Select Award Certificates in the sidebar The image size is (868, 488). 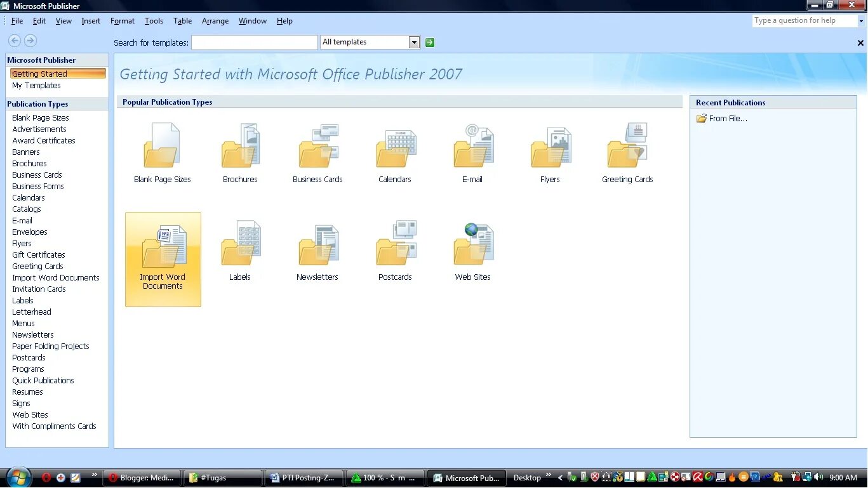(43, 140)
